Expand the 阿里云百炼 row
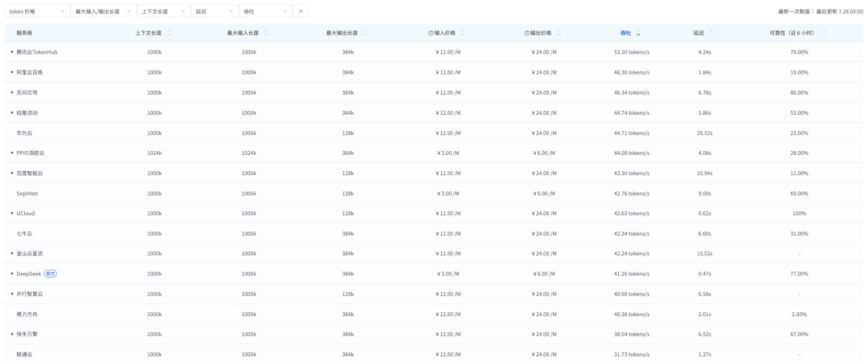The image size is (868, 362). [x=12, y=72]
